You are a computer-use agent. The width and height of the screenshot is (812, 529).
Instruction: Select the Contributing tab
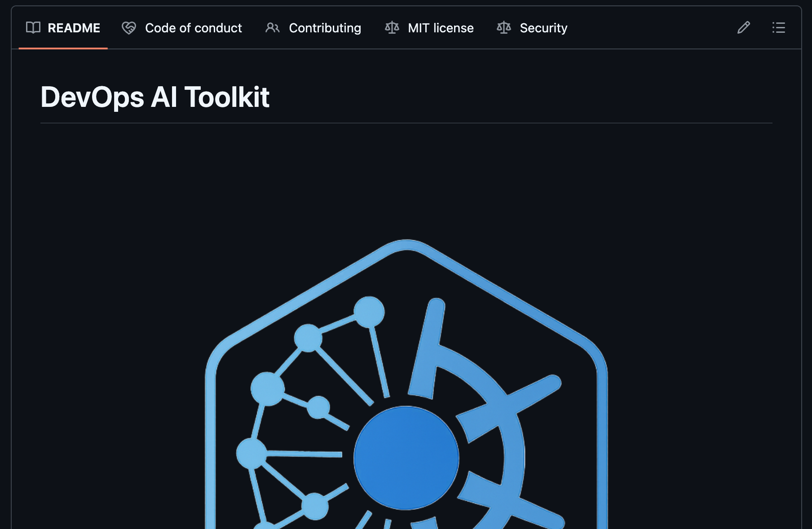click(x=325, y=28)
